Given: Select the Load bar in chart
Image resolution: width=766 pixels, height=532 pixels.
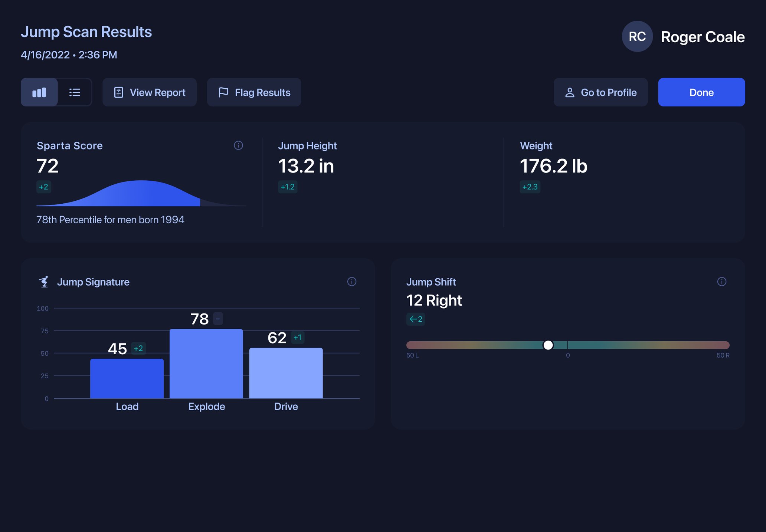Looking at the screenshot, I should pyautogui.click(x=127, y=378).
